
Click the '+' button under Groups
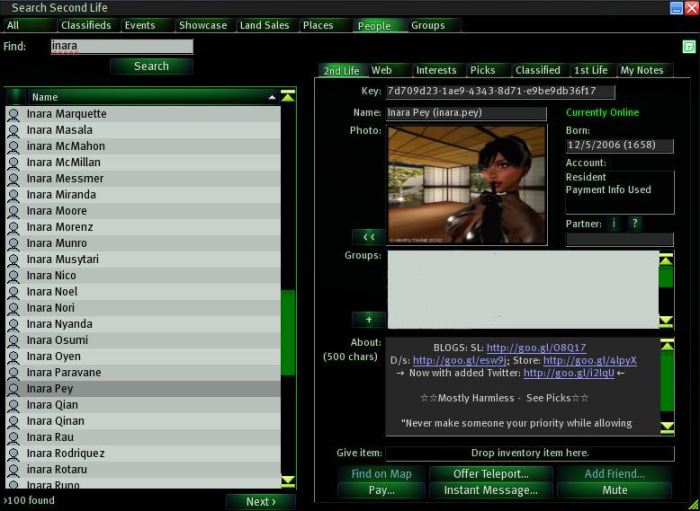(368, 320)
